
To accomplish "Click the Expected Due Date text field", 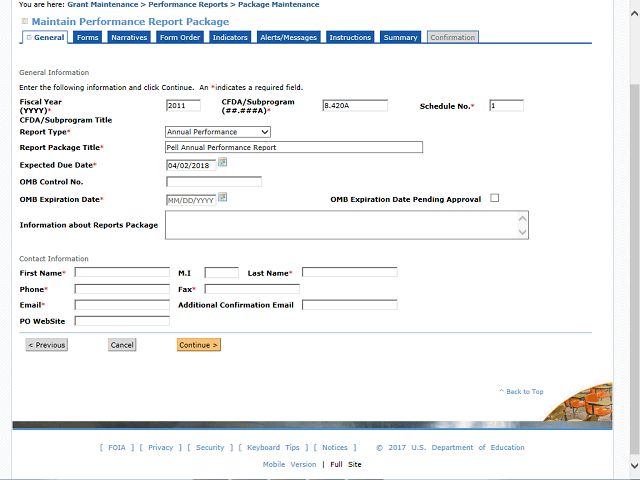I will [x=191, y=165].
